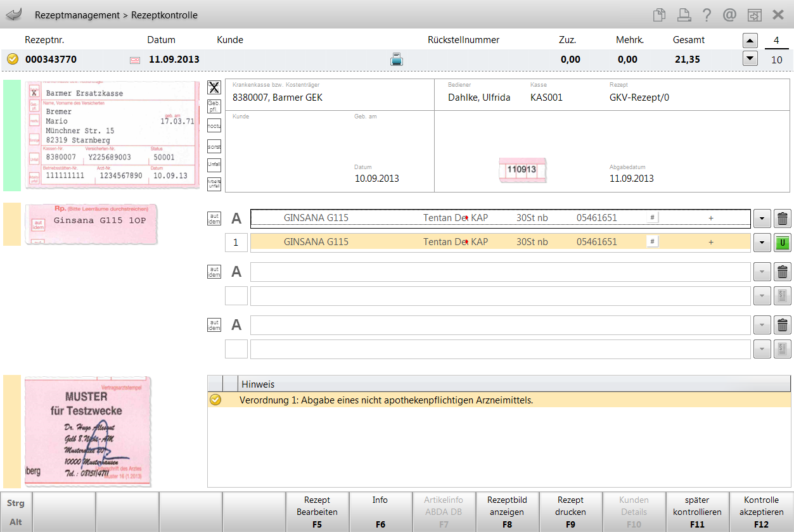Click the back arrow icon
This screenshot has width=794, height=532.
(x=13, y=15)
